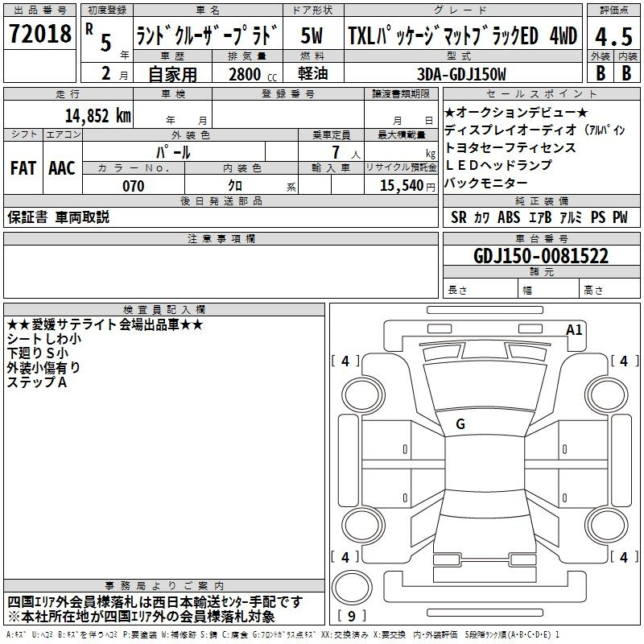The image size is (644, 644).
Task: Select the interior color クロ
Action: [235, 186]
